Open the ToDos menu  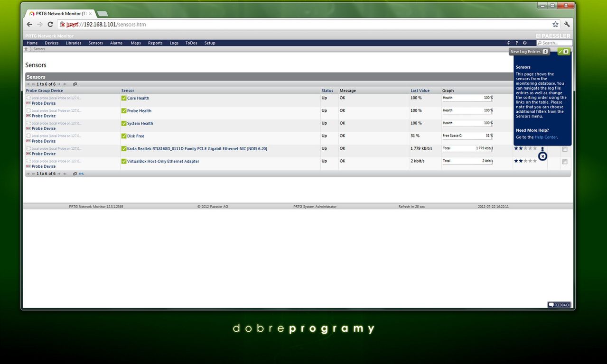[x=191, y=43]
